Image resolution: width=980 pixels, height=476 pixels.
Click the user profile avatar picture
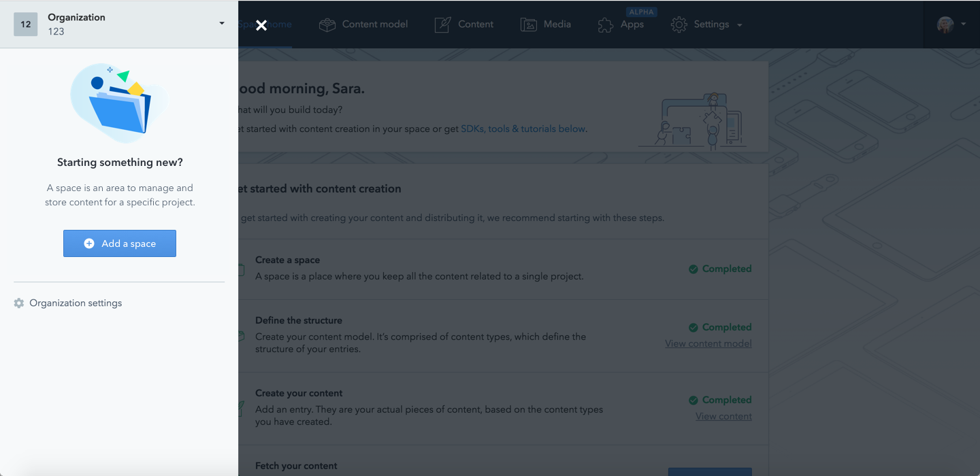coord(945,24)
